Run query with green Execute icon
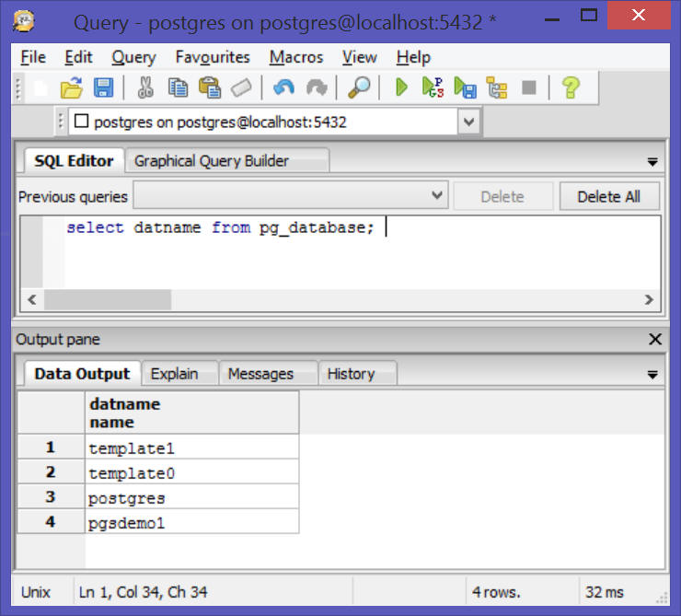Screen dimensions: 681x616 (x=401, y=87)
